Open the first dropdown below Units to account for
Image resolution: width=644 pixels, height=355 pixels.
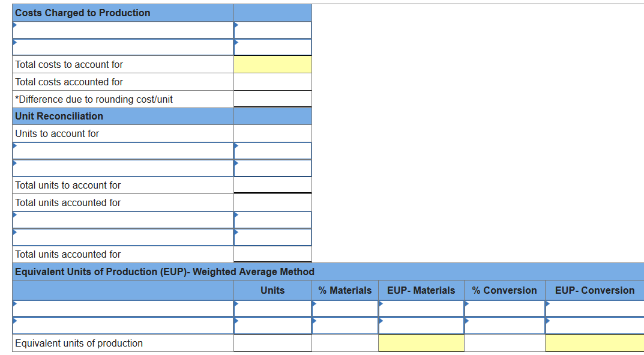click(120, 151)
